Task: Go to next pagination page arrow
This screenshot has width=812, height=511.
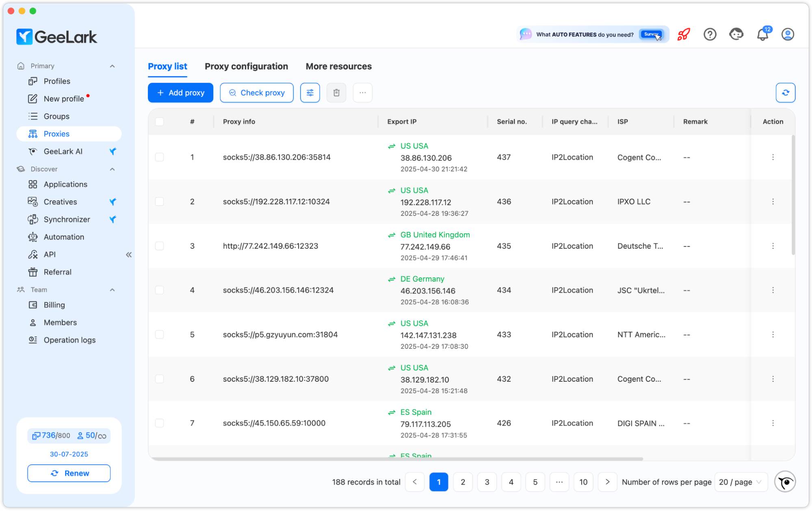Action: (x=607, y=482)
